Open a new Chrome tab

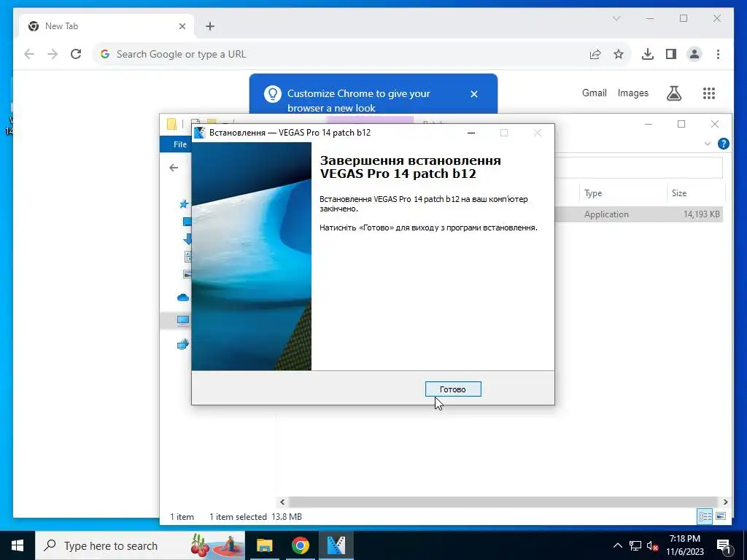click(x=210, y=26)
